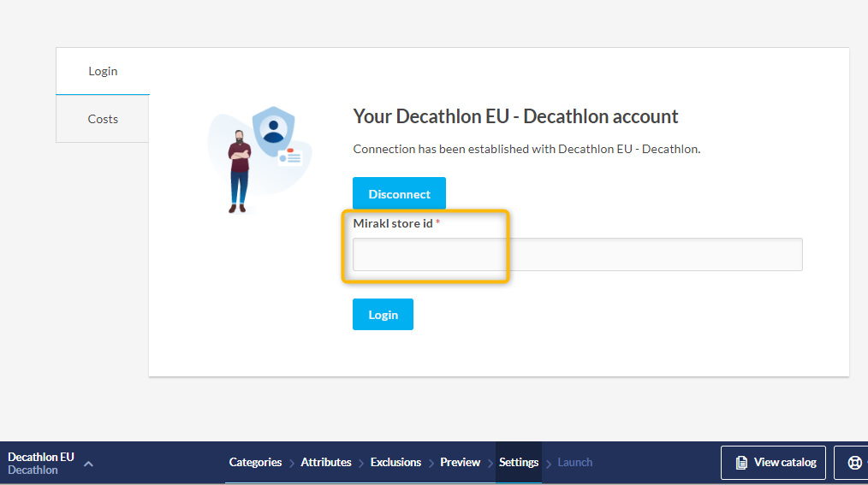This screenshot has width=868, height=485.
Task: Click the Disconnect button
Action: pyautogui.click(x=399, y=193)
